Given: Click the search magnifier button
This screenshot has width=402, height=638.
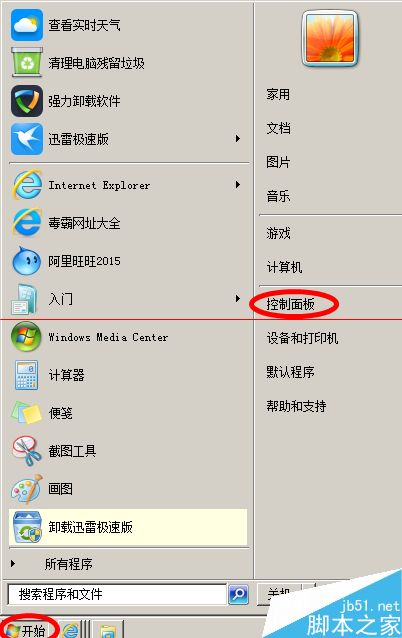Looking at the screenshot, I should [238, 594].
